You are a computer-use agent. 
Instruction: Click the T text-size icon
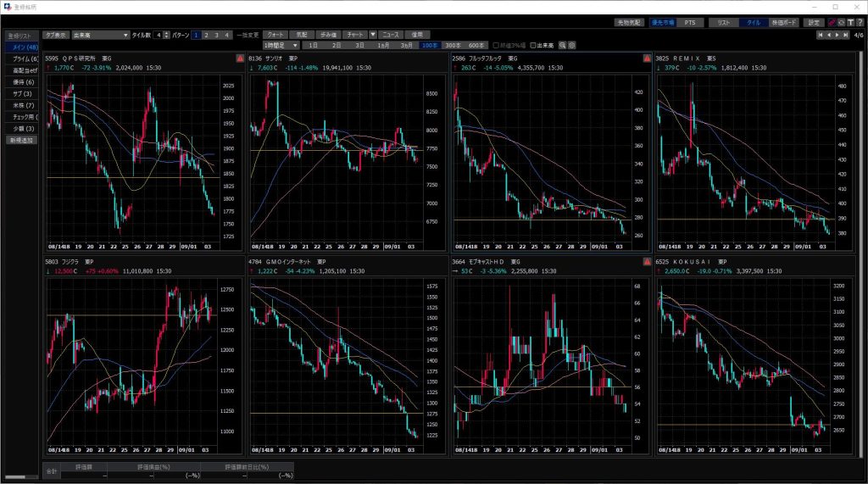pyautogui.click(x=849, y=23)
